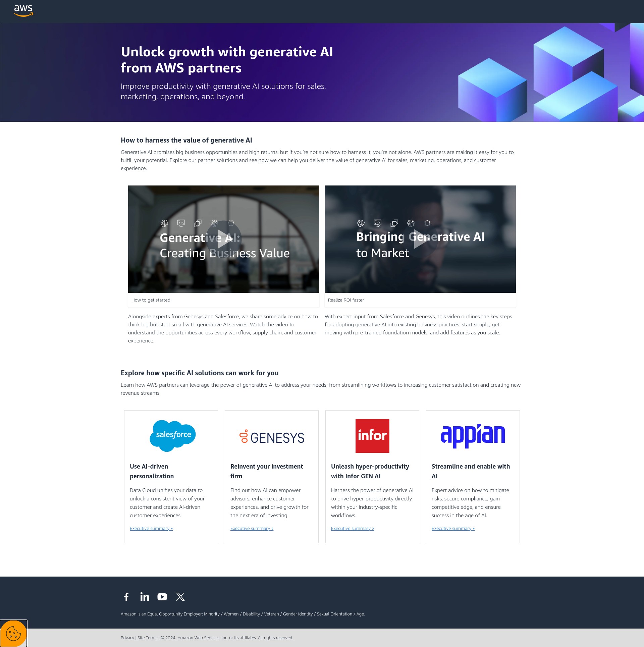Open the Facebook social icon
The image size is (644, 647).
(x=126, y=597)
